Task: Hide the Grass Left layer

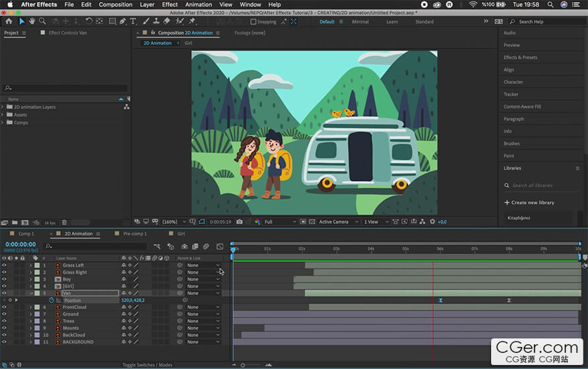Action: tap(4, 265)
